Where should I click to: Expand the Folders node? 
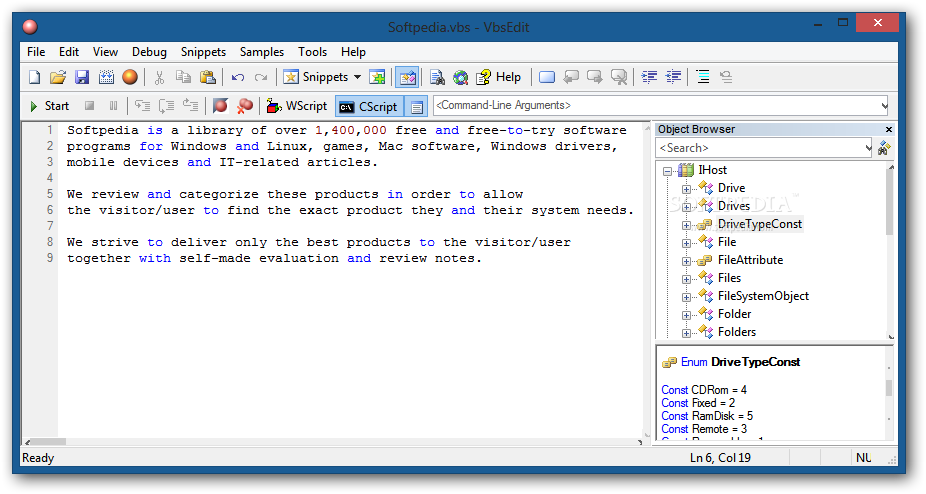click(x=686, y=333)
